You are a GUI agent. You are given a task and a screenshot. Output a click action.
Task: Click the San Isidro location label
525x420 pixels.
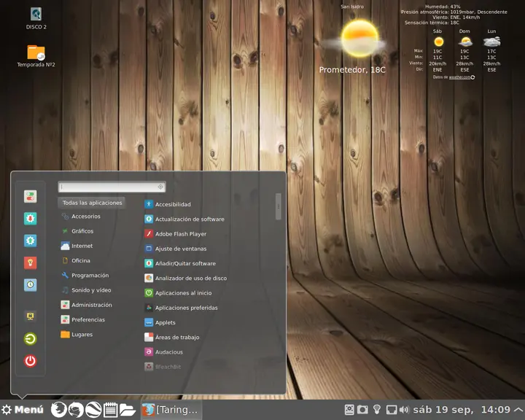[352, 7]
